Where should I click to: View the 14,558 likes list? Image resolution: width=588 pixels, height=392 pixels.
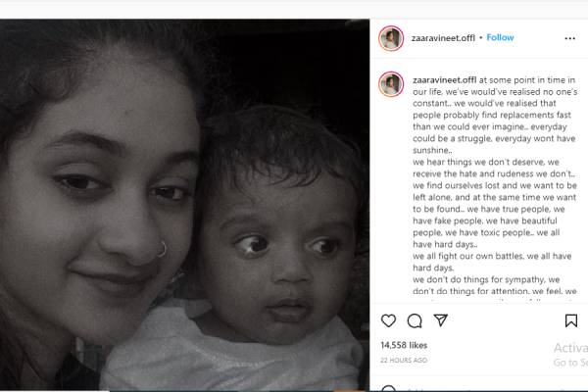pyautogui.click(x=404, y=345)
